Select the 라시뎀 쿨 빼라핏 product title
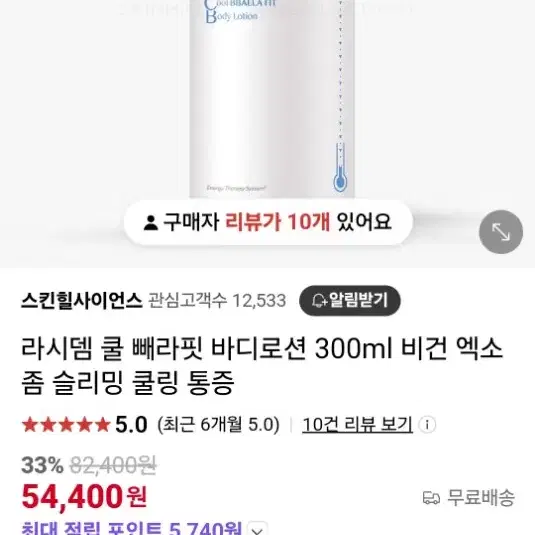 click(x=262, y=365)
